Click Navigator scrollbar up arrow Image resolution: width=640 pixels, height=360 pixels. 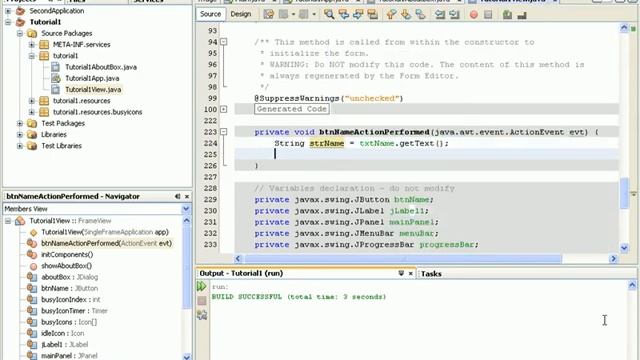pos(186,221)
